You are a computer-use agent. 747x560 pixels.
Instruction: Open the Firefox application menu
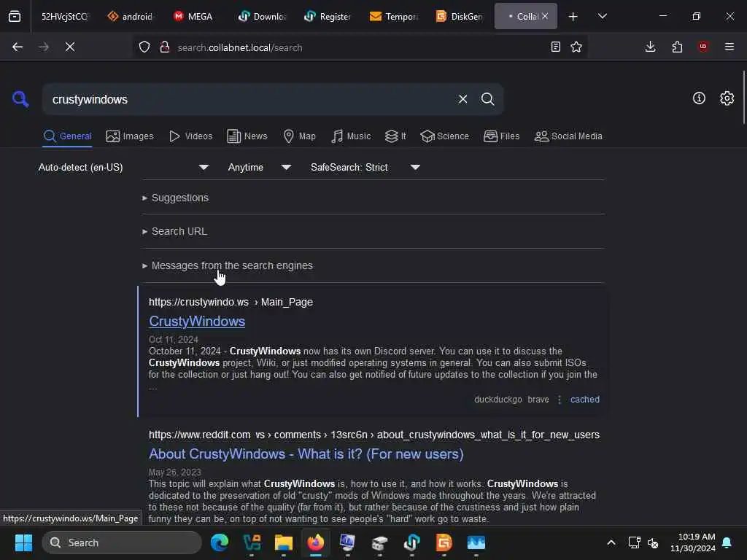point(729,47)
